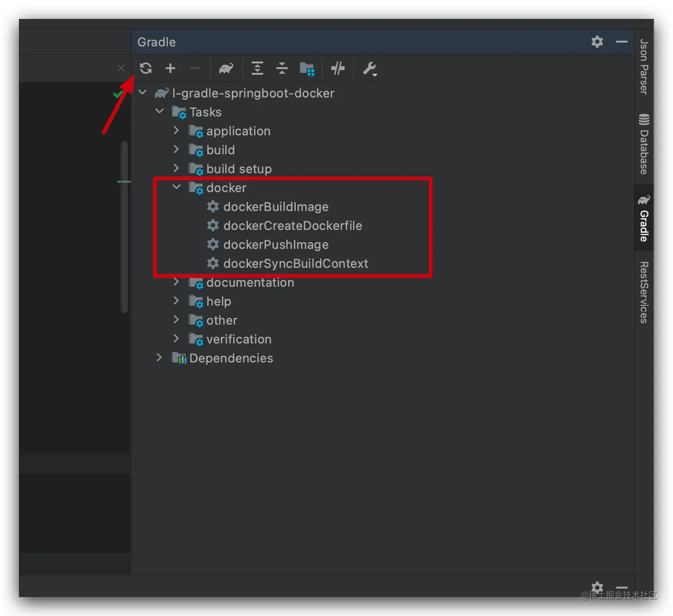Select the build group label
Viewport: 673px width, 616px height.
(x=221, y=150)
